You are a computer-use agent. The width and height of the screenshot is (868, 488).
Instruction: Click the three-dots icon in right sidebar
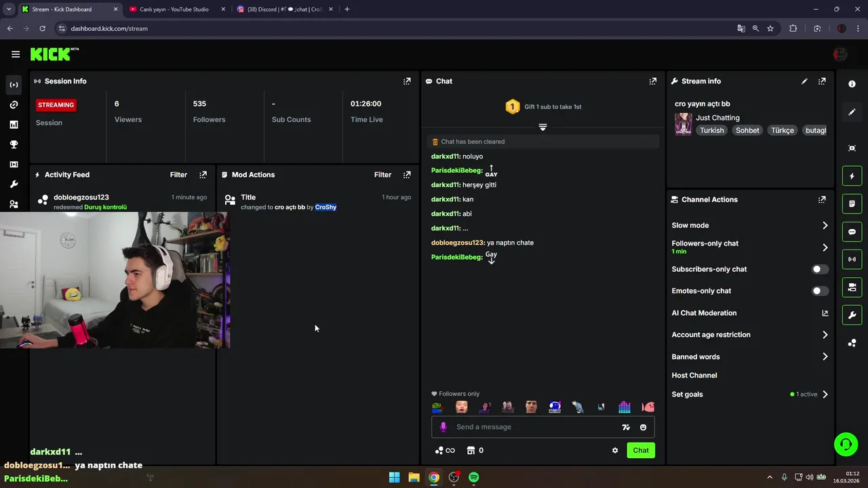pos(852,343)
